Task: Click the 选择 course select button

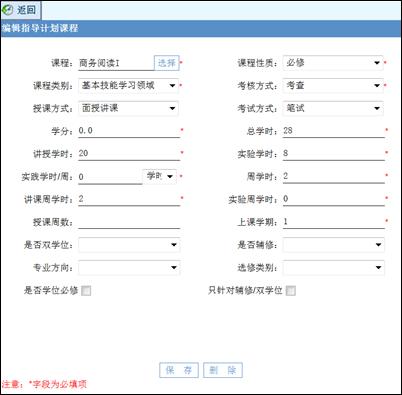Action: (167, 63)
